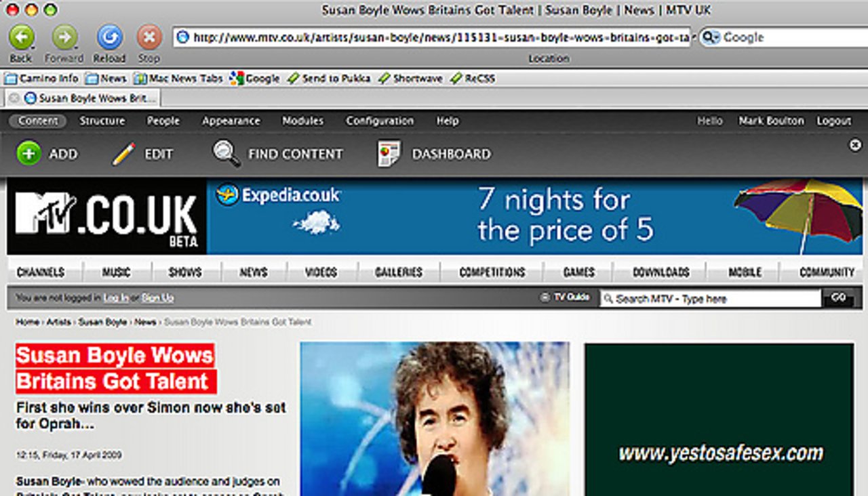Image resolution: width=868 pixels, height=496 pixels.
Task: Click the yestosafesex.com advertisement
Action: tap(719, 419)
